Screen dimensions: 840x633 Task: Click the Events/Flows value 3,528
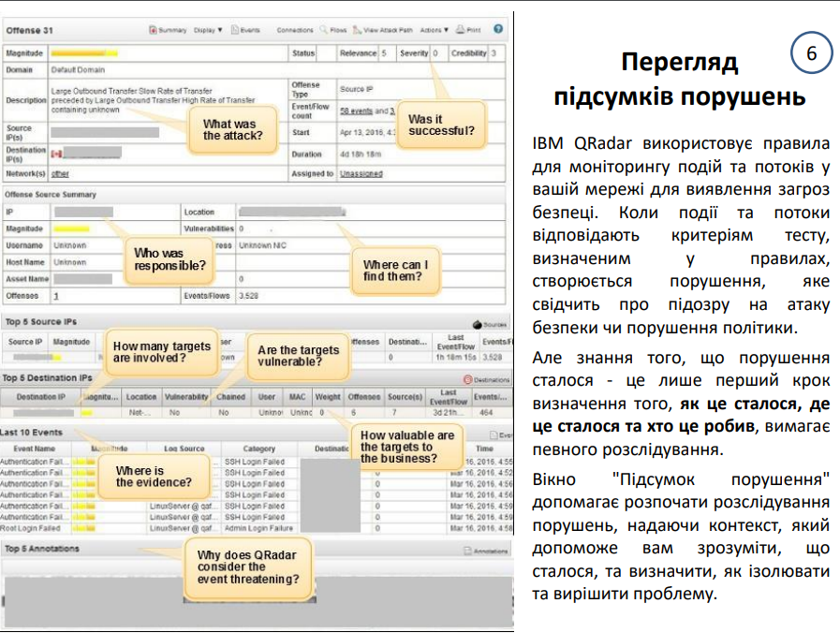[x=248, y=296]
